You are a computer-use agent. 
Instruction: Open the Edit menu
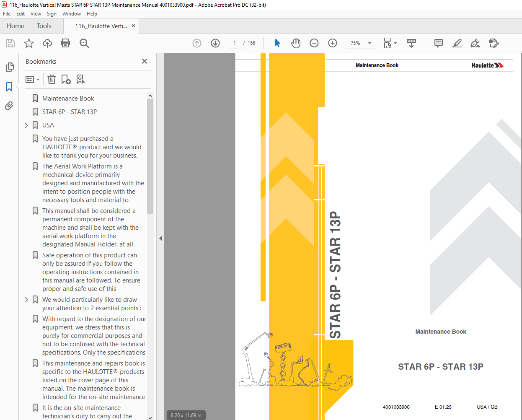(21, 14)
